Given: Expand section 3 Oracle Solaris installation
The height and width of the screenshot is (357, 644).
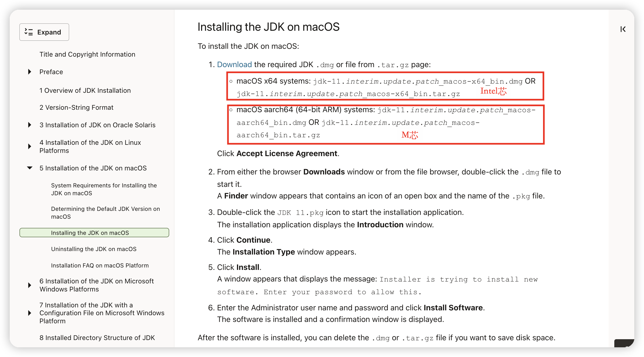Looking at the screenshot, I should 29,124.
